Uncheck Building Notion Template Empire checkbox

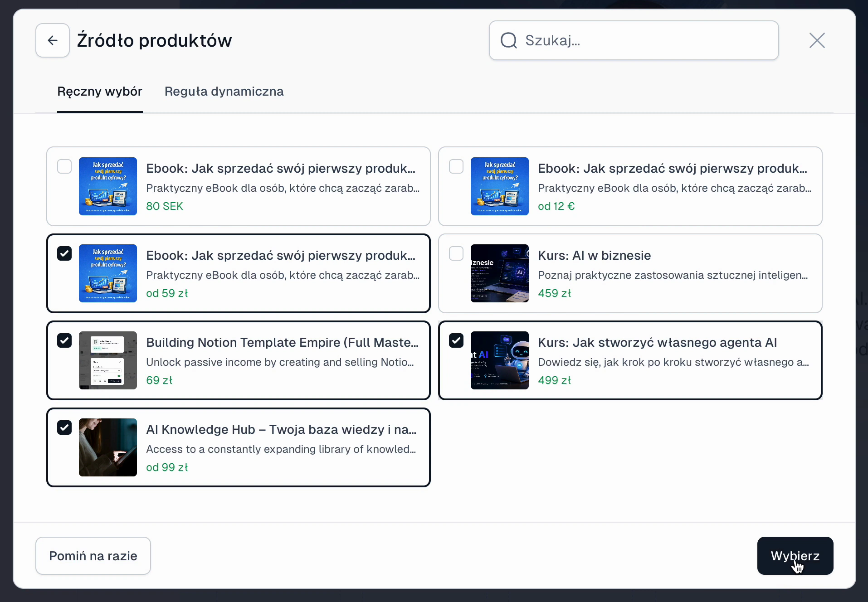click(64, 340)
